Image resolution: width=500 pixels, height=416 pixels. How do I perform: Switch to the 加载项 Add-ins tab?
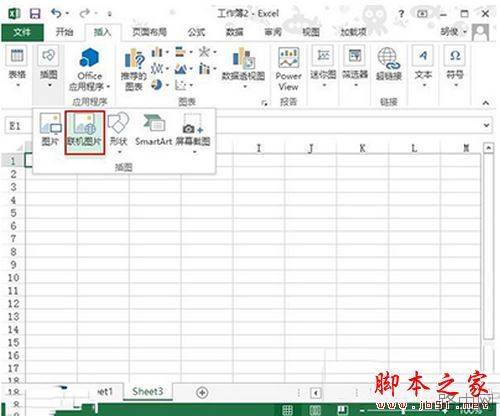pyautogui.click(x=353, y=32)
